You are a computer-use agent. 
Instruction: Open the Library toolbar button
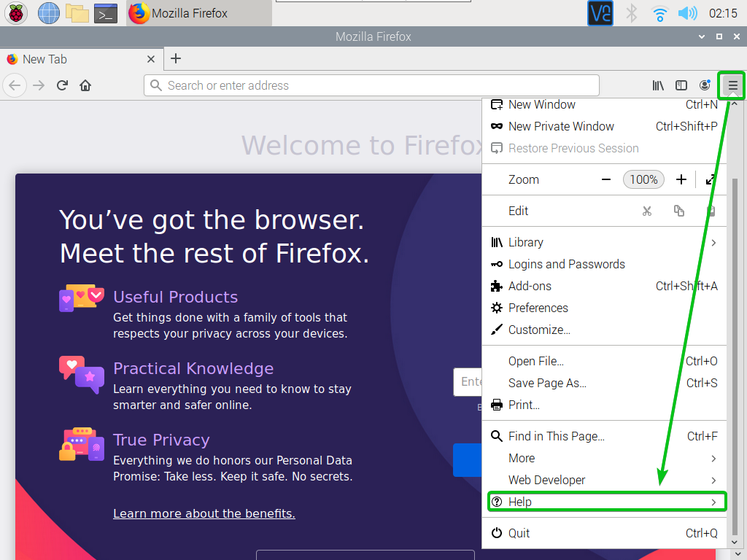coord(658,85)
